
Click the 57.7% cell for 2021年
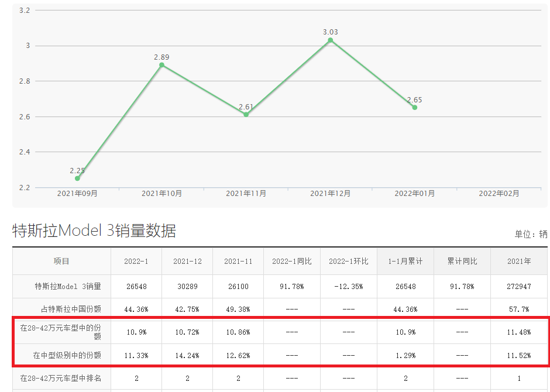519,310
